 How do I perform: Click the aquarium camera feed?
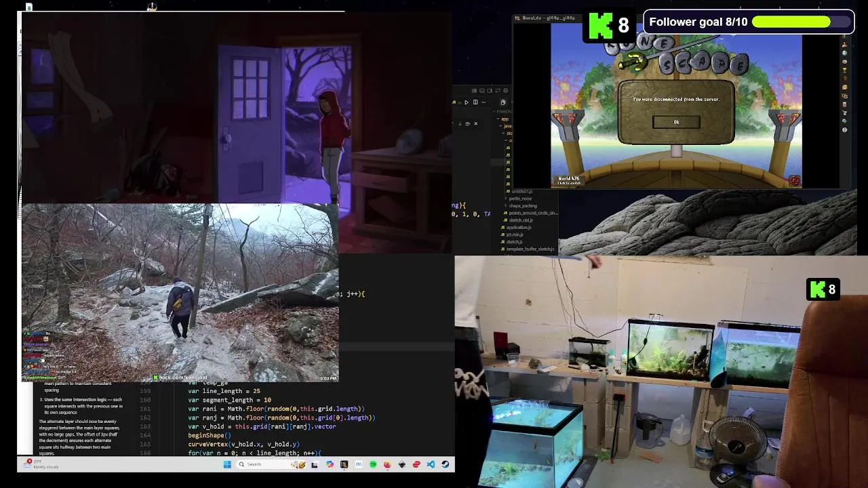click(661, 372)
